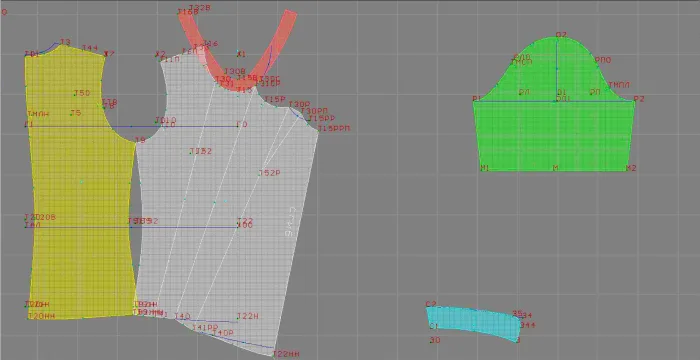
Task: Click the 344 label beside cuff piece
Action: coord(528,325)
